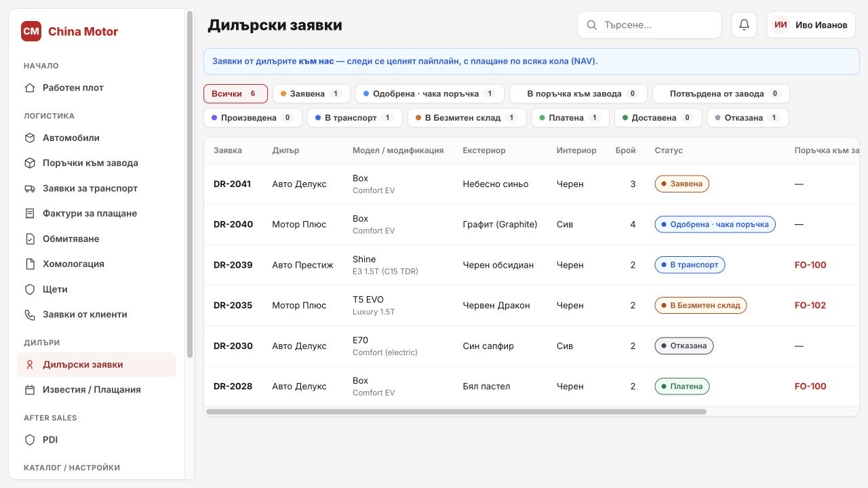
Task: Filter by В Безмитен склад status
Action: pyautogui.click(x=467, y=117)
